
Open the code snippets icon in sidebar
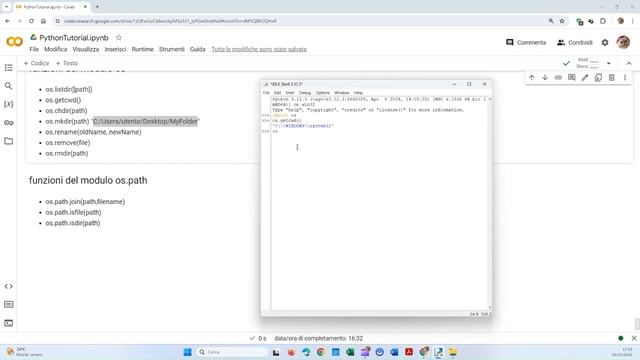[9, 286]
